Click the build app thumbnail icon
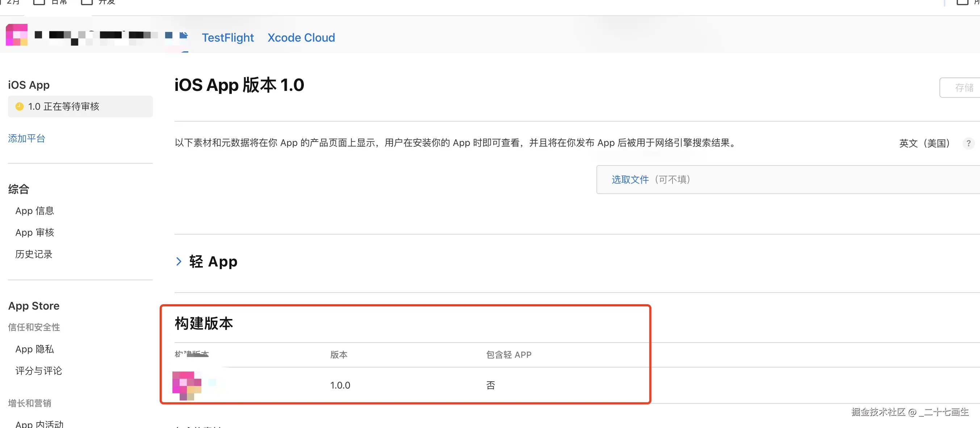The height and width of the screenshot is (428, 980). pos(187,385)
